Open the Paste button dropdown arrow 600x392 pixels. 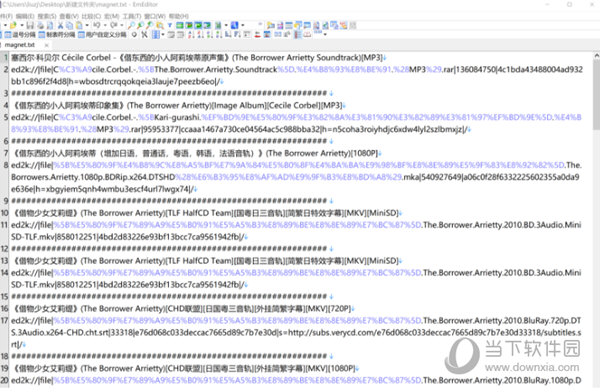(87, 25)
